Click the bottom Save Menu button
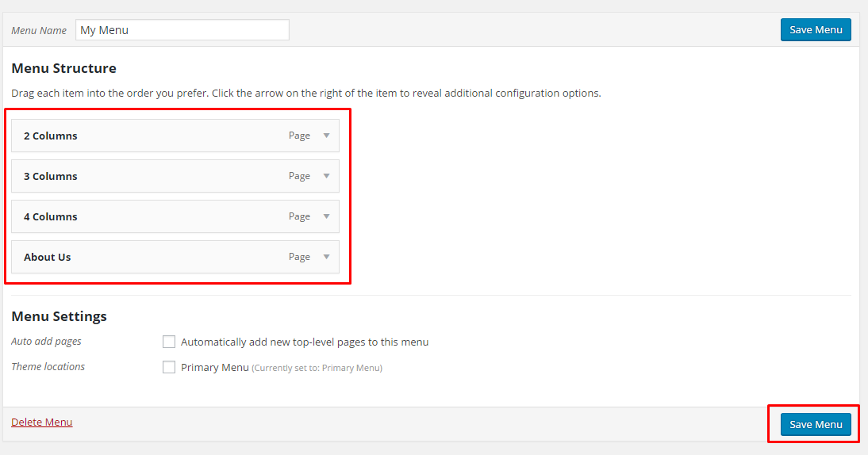 click(x=816, y=425)
